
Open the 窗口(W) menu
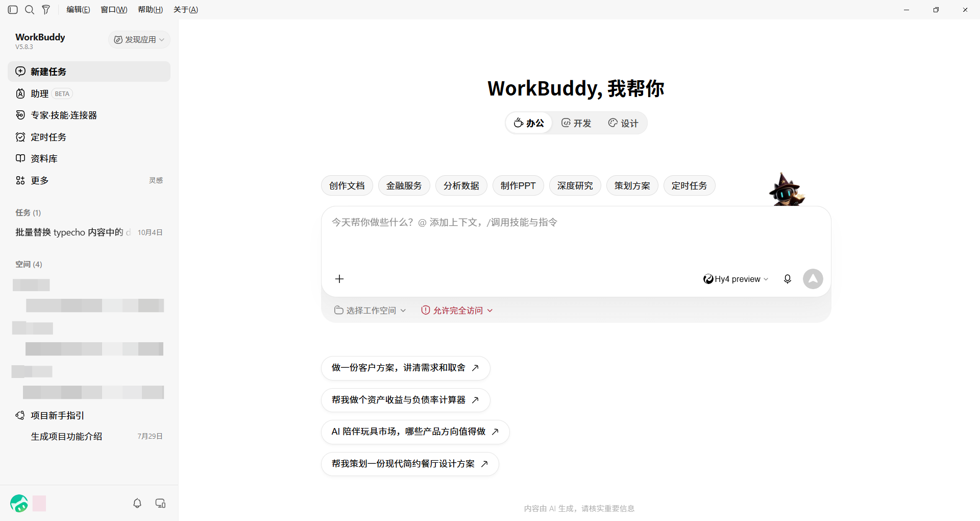pyautogui.click(x=114, y=10)
